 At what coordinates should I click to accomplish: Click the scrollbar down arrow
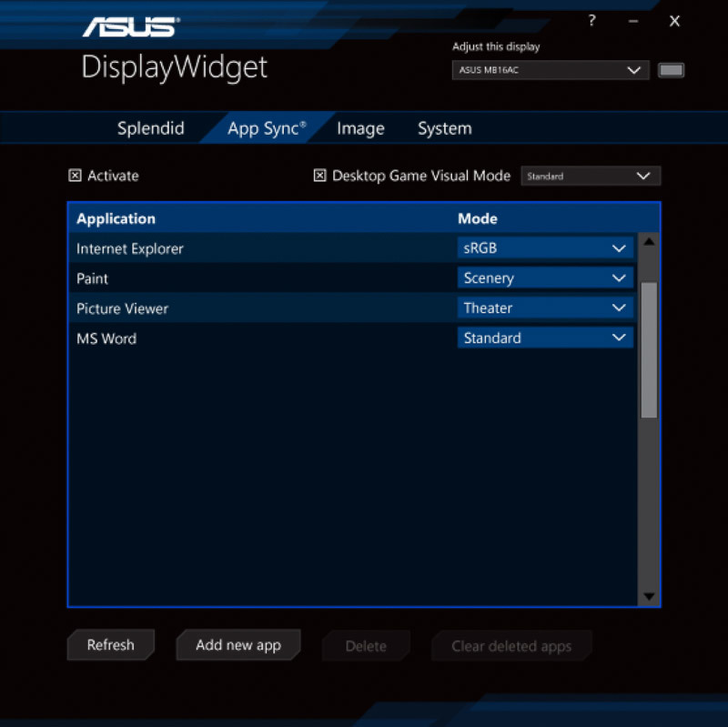[649, 596]
